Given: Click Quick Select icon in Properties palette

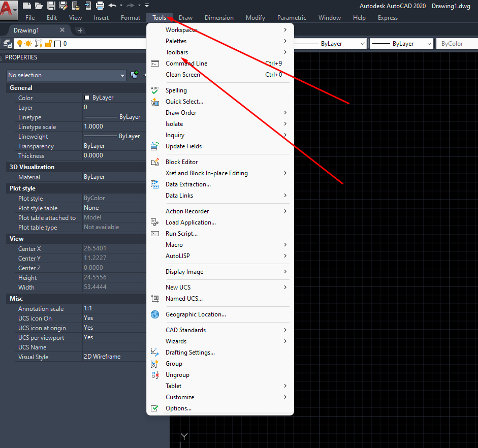Looking at the screenshot, I should tap(134, 75).
